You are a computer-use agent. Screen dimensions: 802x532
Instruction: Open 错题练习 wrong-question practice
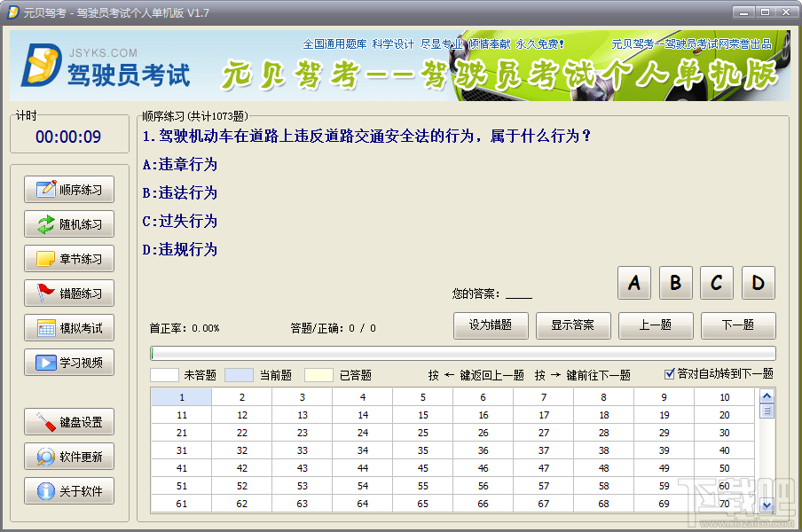(x=68, y=293)
